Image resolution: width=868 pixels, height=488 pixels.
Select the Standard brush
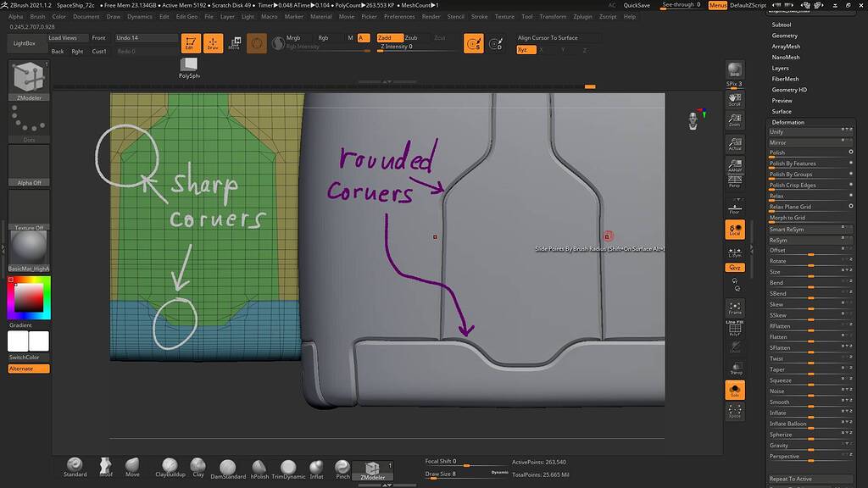(75, 465)
